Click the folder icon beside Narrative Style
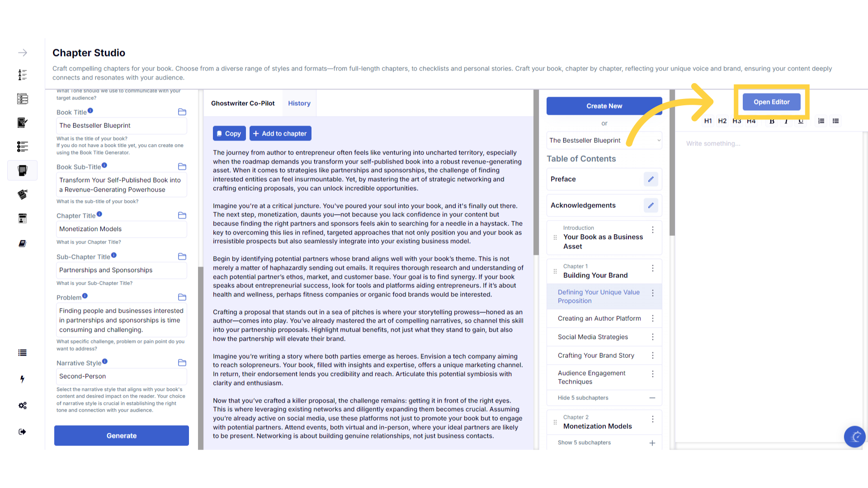Screen dimensions: 868x488 pyautogui.click(x=182, y=363)
